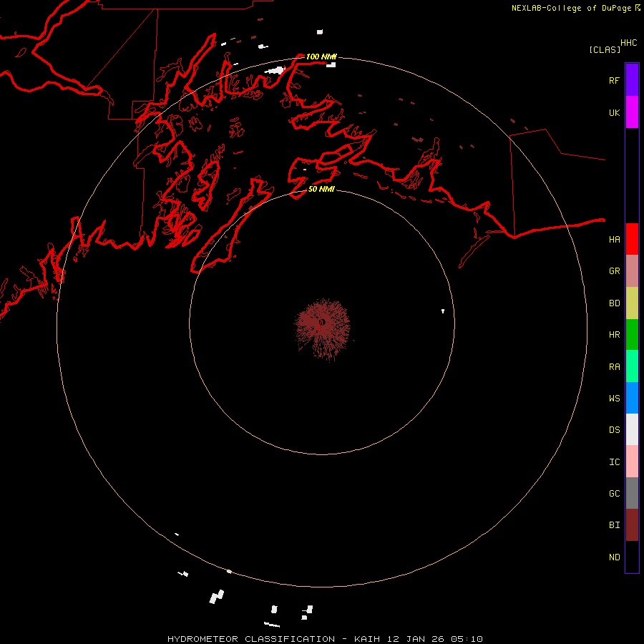Click the BI brown legend swatch
Image resolution: width=644 pixels, height=644 pixels.
632,525
